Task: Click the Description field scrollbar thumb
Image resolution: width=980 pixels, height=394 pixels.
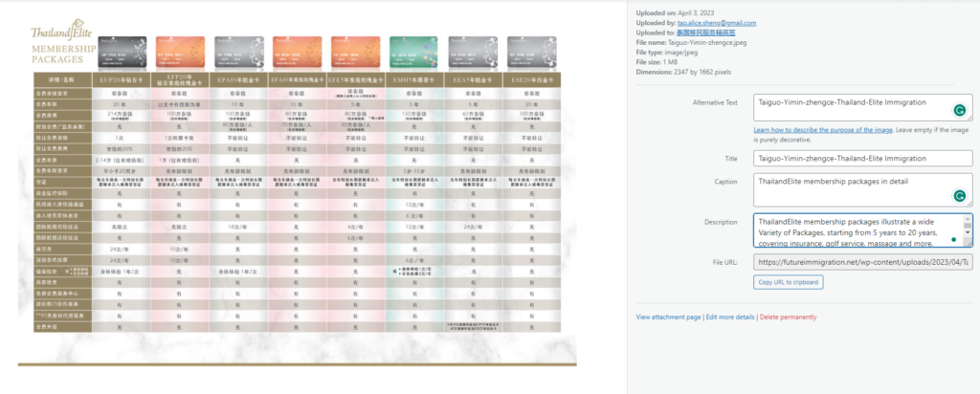Action: [x=969, y=228]
